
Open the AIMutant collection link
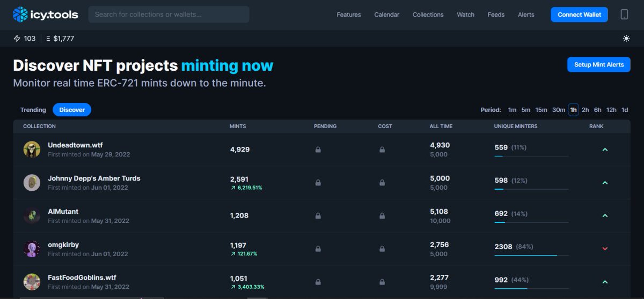click(x=63, y=211)
